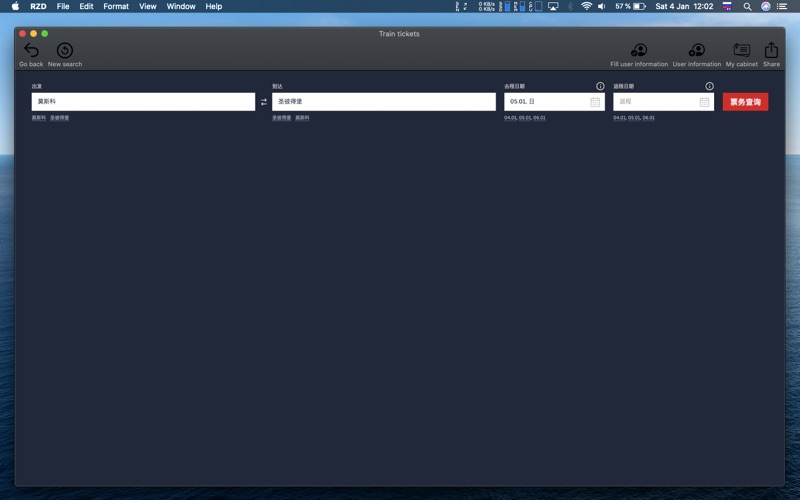Click the red 票务查询 search button
The image size is (800, 500).
click(x=745, y=102)
